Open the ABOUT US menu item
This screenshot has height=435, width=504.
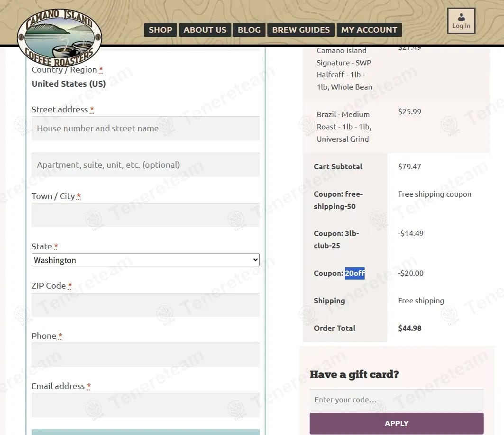coord(205,30)
